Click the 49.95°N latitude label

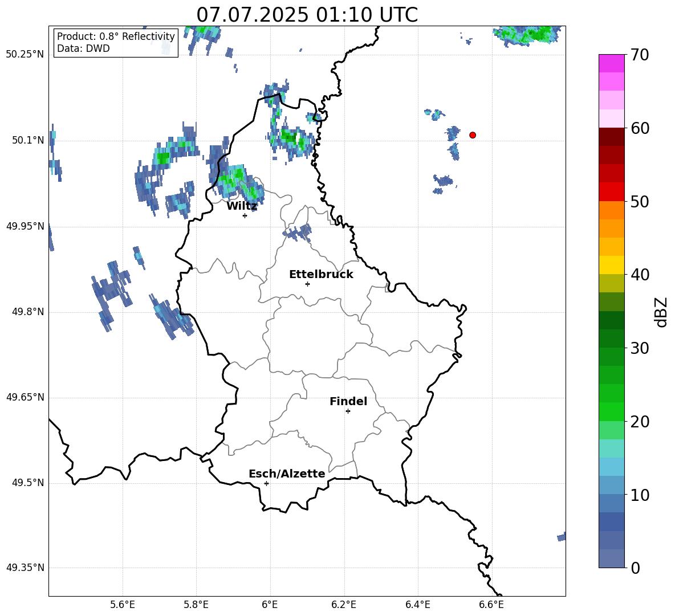point(25,226)
